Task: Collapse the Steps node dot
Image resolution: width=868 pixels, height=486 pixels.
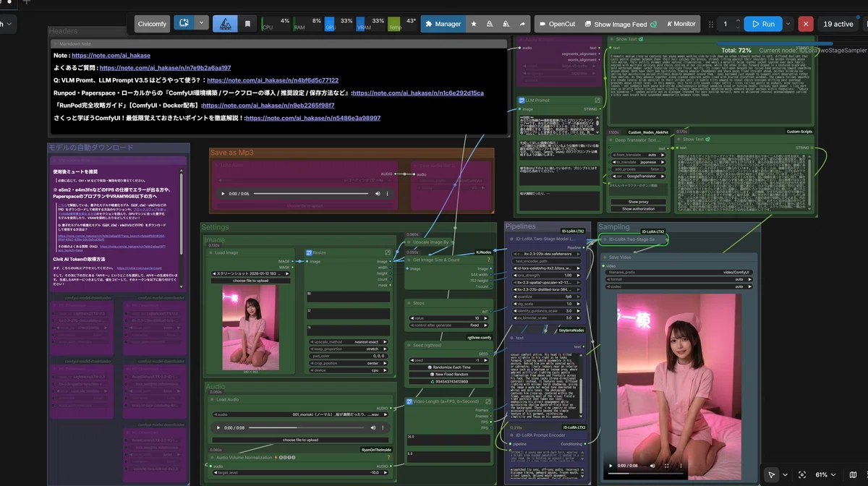Action: [x=409, y=304]
